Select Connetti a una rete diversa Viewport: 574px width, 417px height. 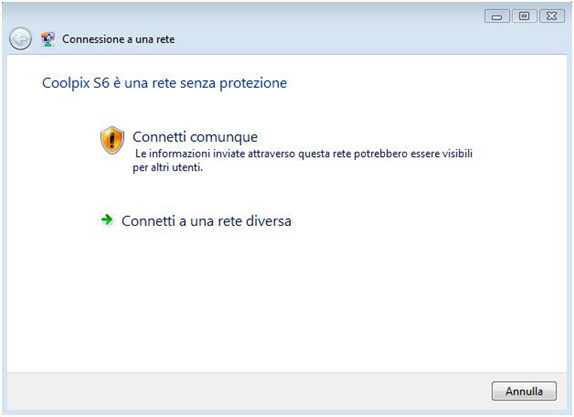(x=206, y=221)
